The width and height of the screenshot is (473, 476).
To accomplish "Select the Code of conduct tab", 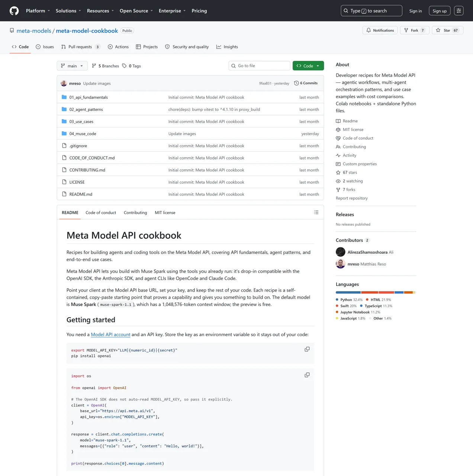I will 101,213.
